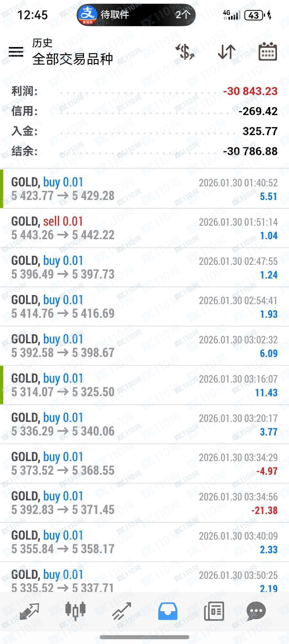Switch to the Quotes tab
The height and width of the screenshot is (644, 289).
pyautogui.click(x=29, y=611)
